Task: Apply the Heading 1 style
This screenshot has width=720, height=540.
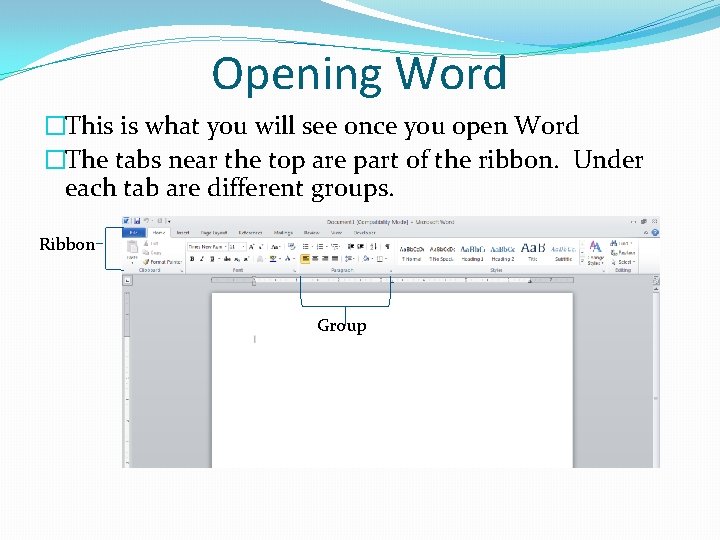Action: 472,253
